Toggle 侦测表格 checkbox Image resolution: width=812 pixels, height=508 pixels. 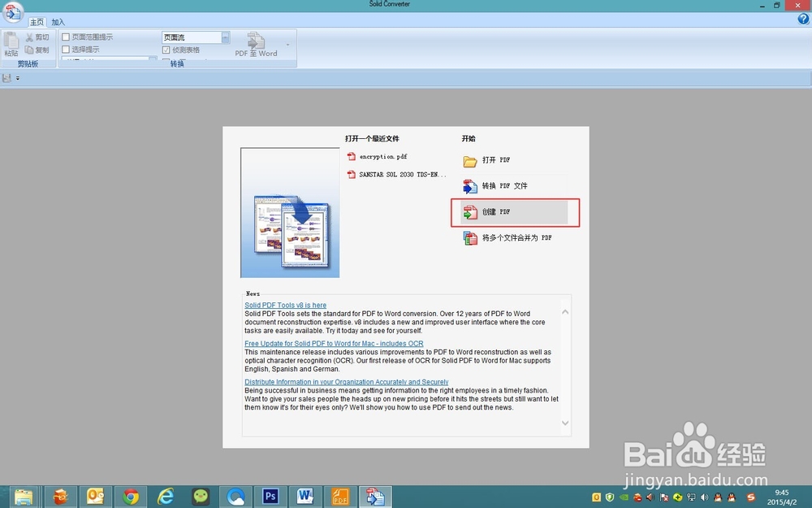click(166, 50)
